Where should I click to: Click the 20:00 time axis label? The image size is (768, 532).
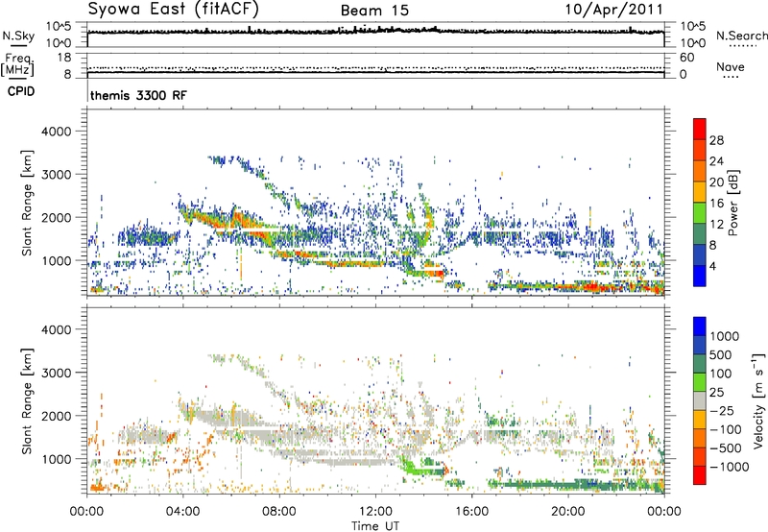(x=568, y=512)
